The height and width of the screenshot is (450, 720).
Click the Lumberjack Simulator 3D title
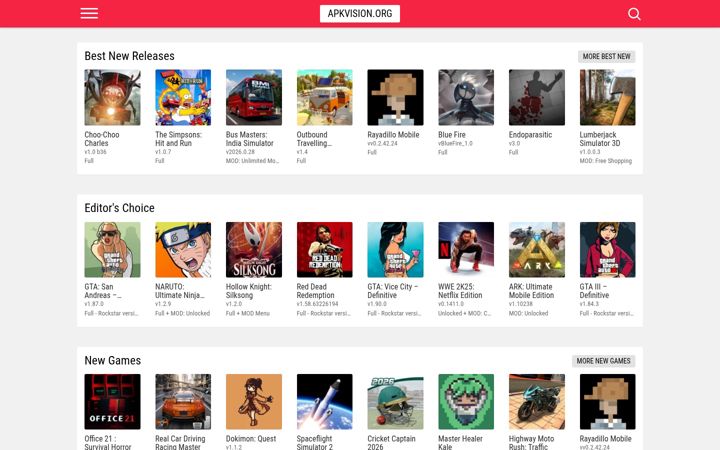(x=600, y=139)
